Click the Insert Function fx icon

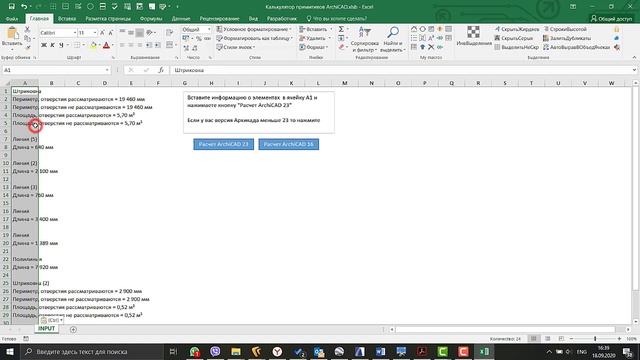(161, 70)
